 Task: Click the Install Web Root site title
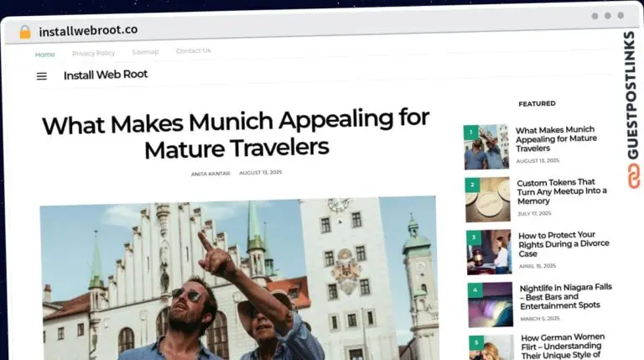coord(106,75)
